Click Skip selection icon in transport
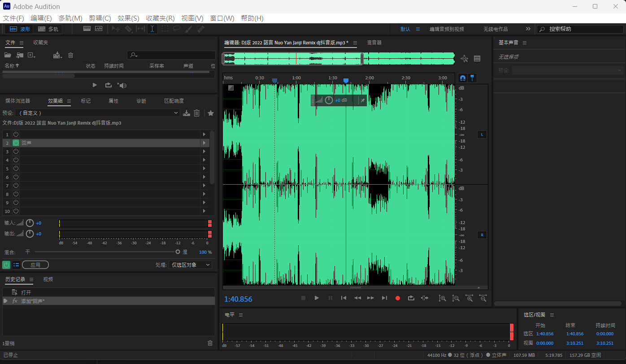 (425, 298)
